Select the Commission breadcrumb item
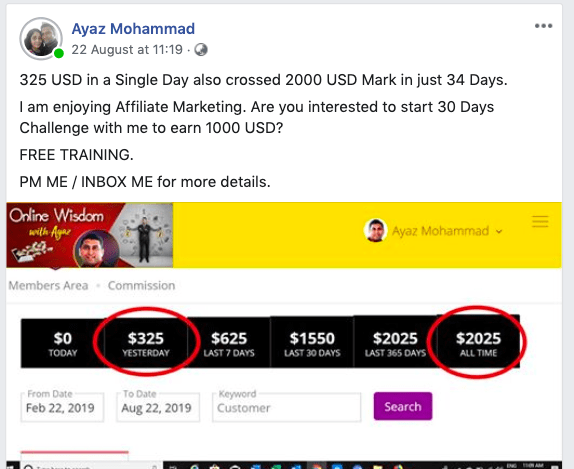Screen dimensions: 574x469 pos(141,286)
